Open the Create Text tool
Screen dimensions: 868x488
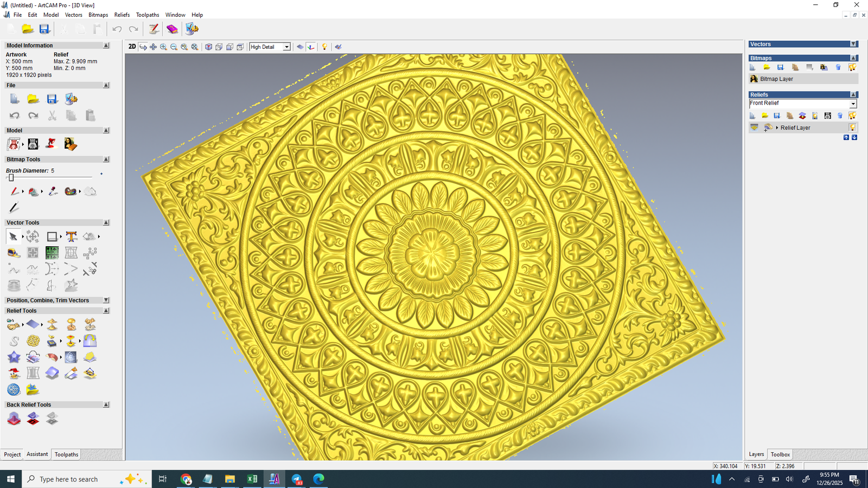coord(71,236)
